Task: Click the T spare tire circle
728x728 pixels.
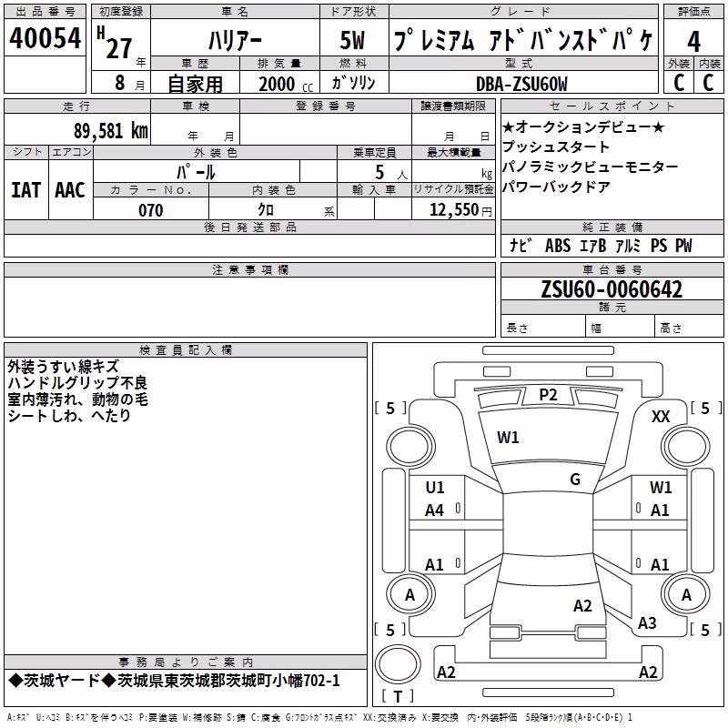Action: 398,664
